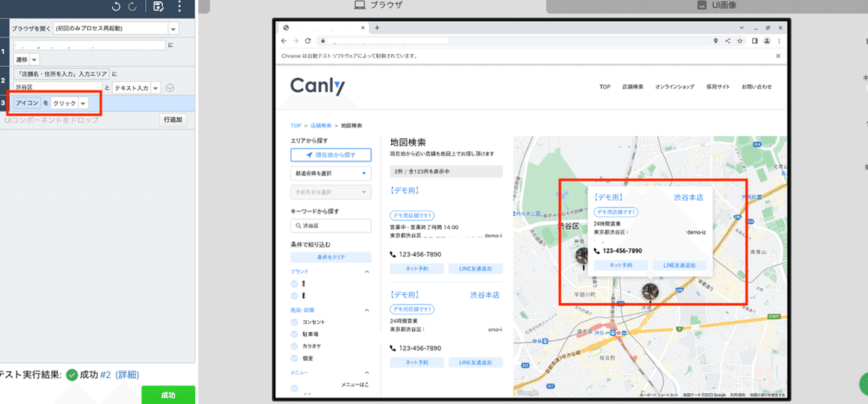This screenshot has width=868, height=404.
Task: Click the bookmark star in Chrome address bar
Action: (740, 41)
